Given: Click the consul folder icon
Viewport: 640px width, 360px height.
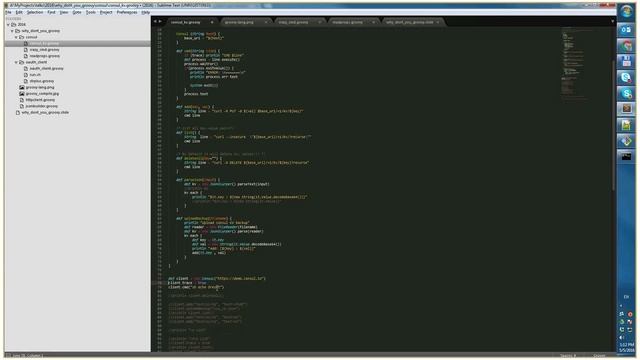Looking at the screenshot, I should pos(22,37).
